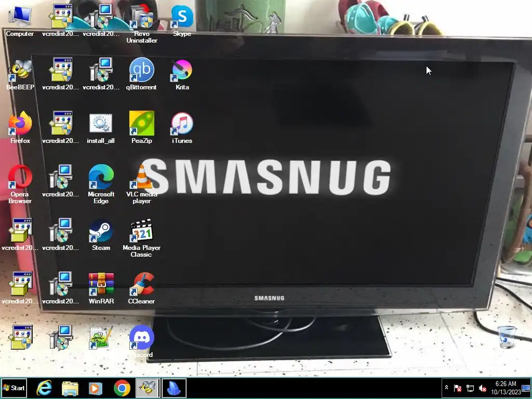532x399 pixels.
Task: Open Microsoft Edge desktop shortcut
Action: [101, 185]
